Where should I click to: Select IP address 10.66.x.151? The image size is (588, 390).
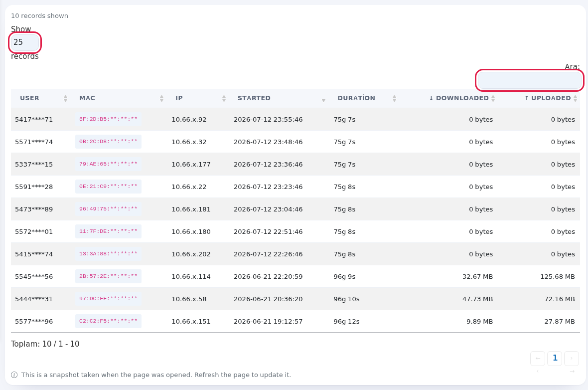point(191,322)
